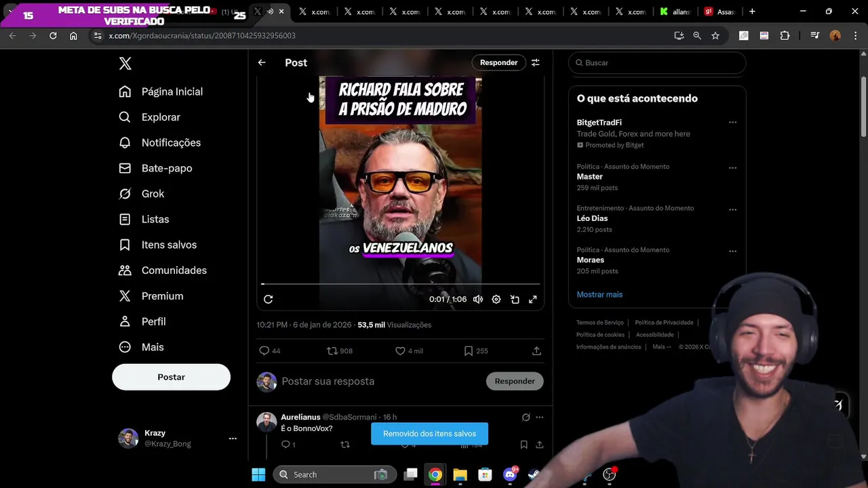Share Aurelianus comment
This screenshot has height=488, width=868.
(x=540, y=445)
